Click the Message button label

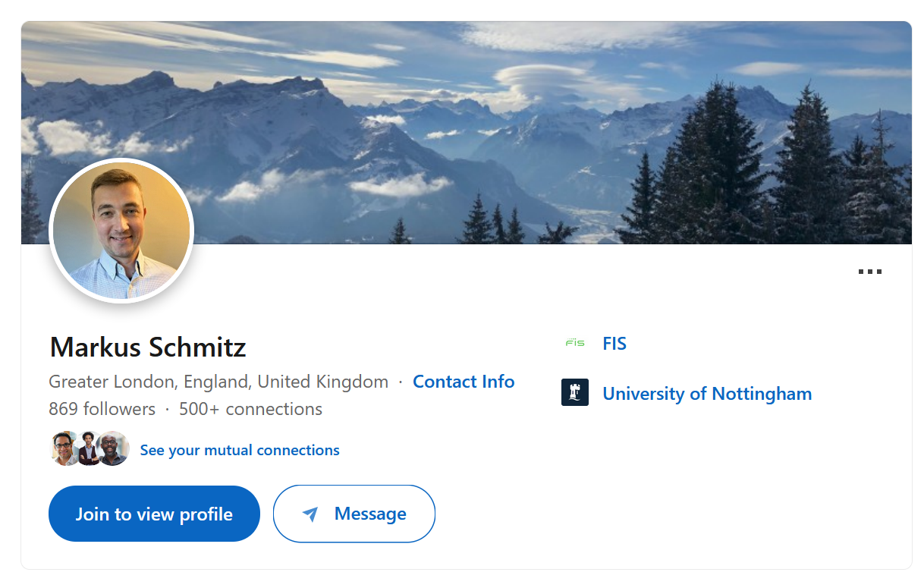[370, 514]
